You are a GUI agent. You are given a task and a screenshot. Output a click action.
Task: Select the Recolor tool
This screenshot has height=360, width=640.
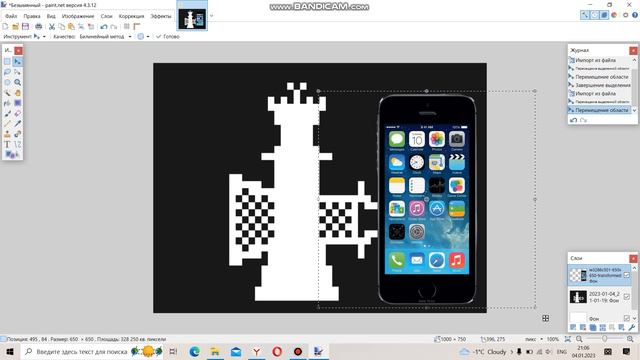click(18, 134)
